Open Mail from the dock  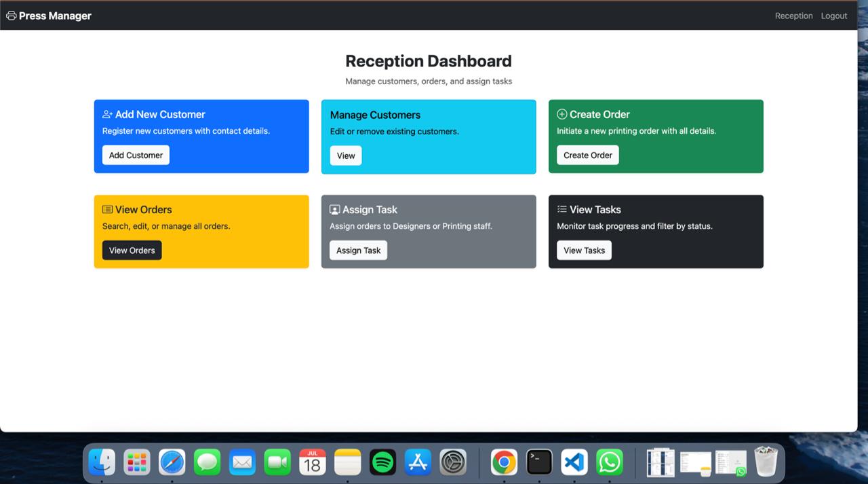pos(242,462)
